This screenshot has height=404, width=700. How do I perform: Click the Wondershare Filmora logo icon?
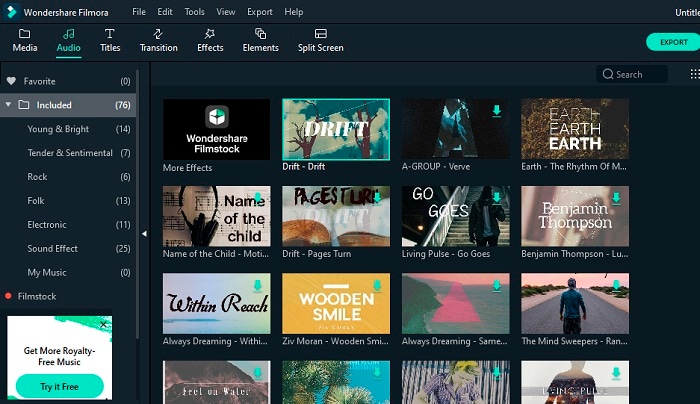pyautogui.click(x=11, y=12)
